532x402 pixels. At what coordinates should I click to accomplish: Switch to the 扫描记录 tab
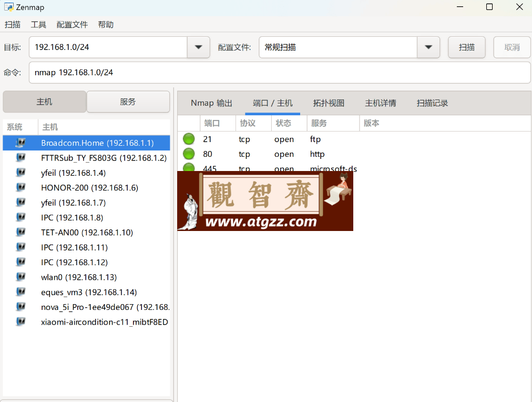click(432, 103)
